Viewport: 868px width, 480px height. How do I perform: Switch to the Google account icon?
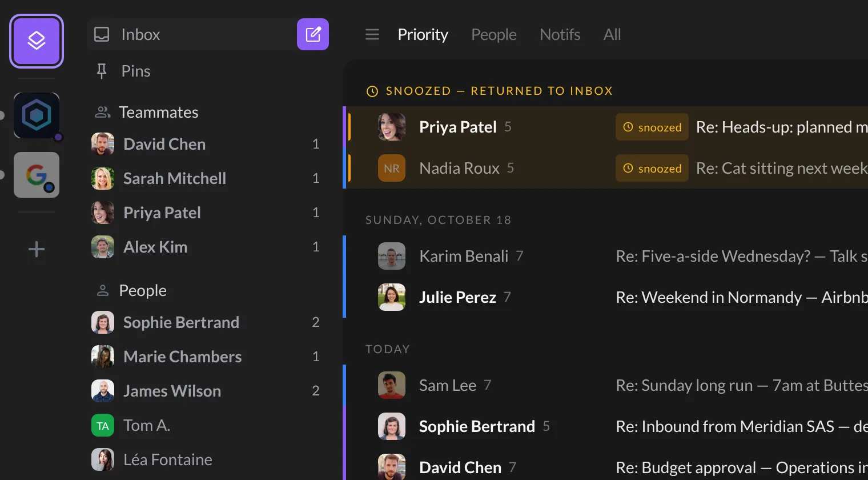[x=37, y=175]
